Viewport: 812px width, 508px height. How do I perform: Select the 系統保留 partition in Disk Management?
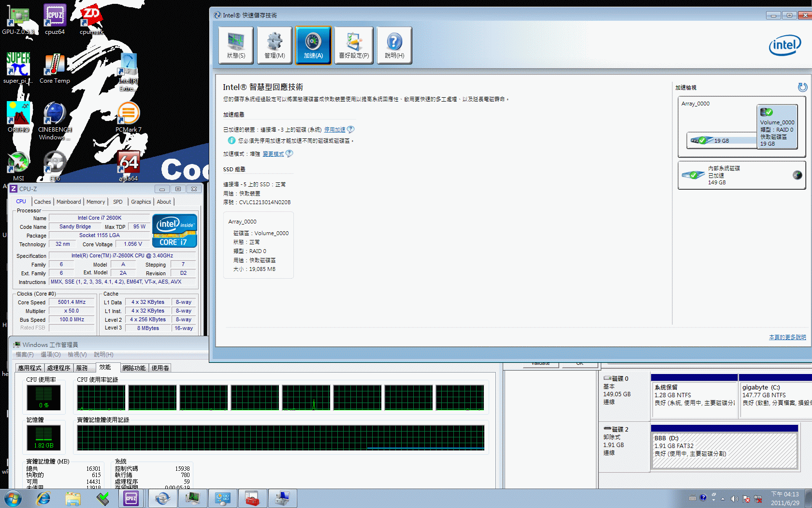(694, 396)
